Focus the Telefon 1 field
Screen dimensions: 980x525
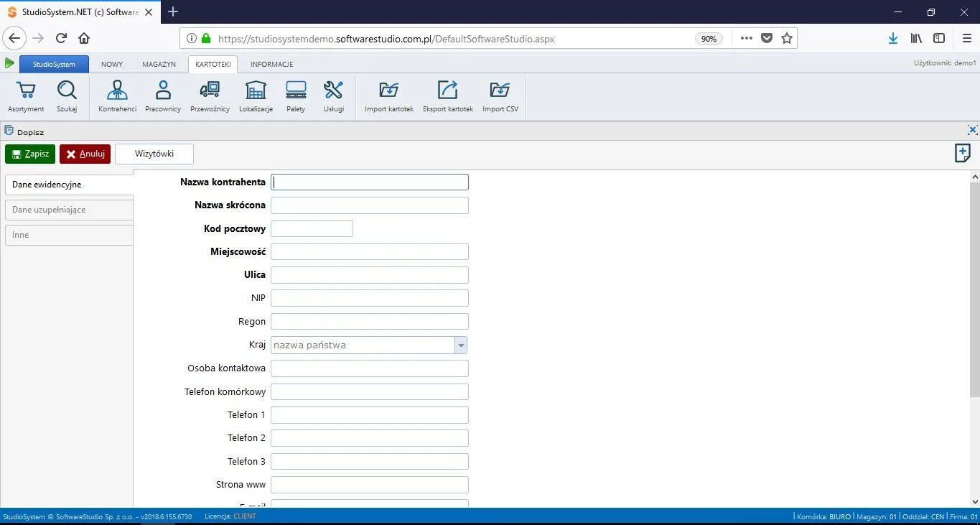[x=370, y=415]
